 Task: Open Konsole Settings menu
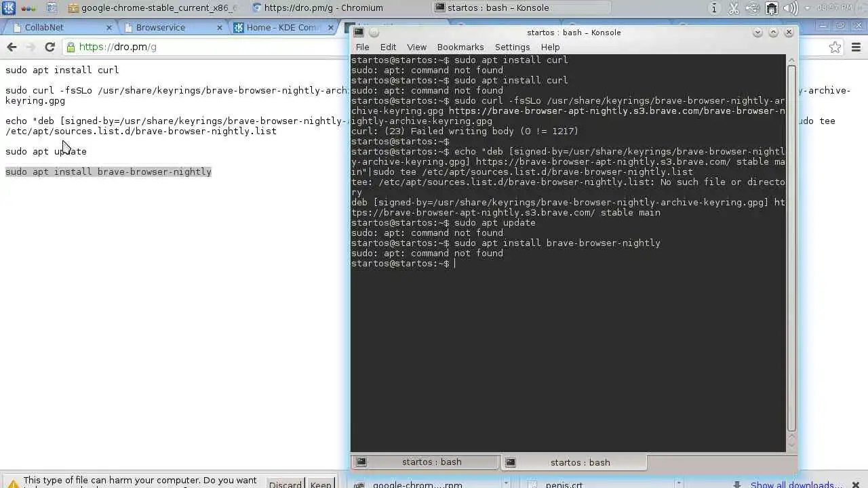click(512, 47)
